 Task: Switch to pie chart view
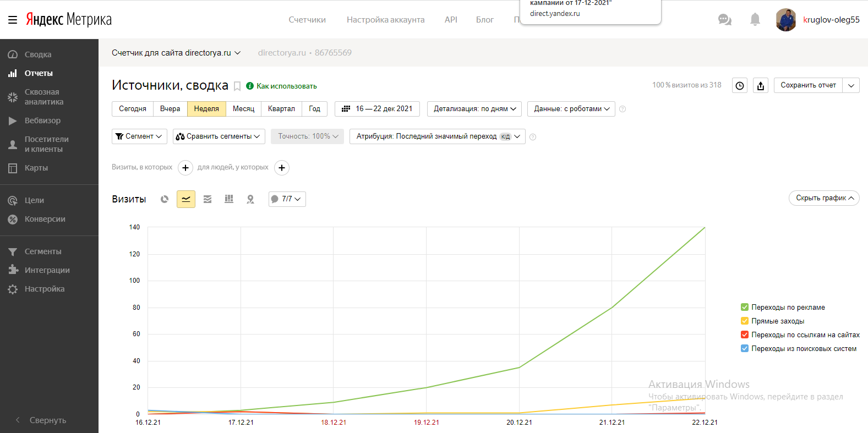click(165, 199)
